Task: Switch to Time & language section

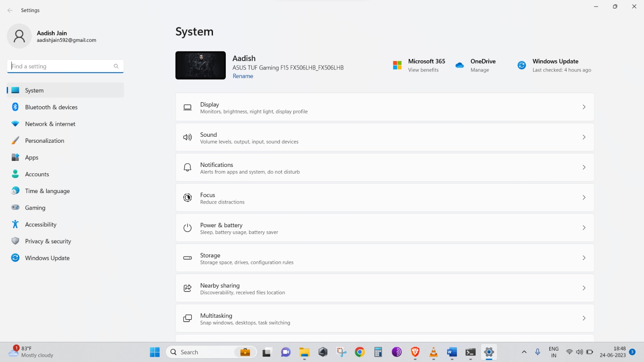Action: 47,191
